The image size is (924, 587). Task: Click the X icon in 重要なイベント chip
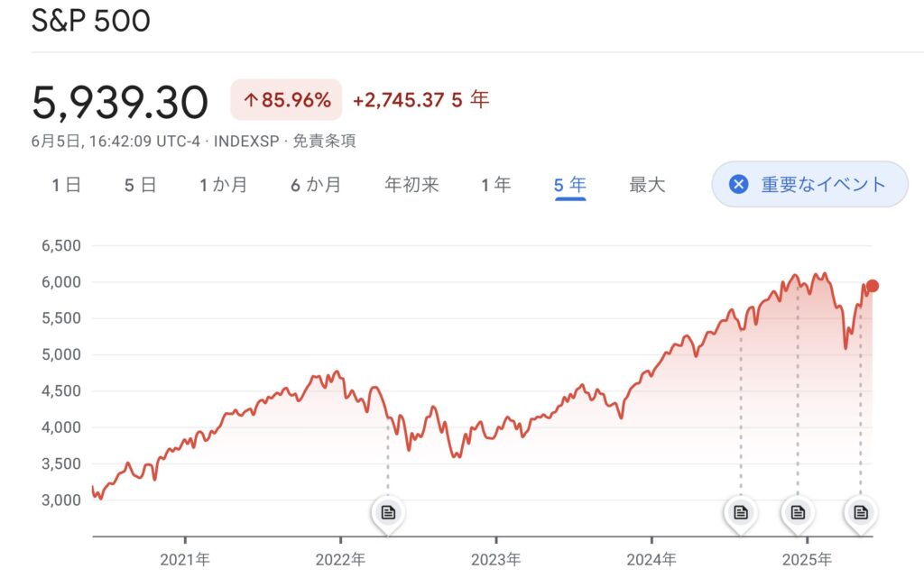tap(738, 184)
